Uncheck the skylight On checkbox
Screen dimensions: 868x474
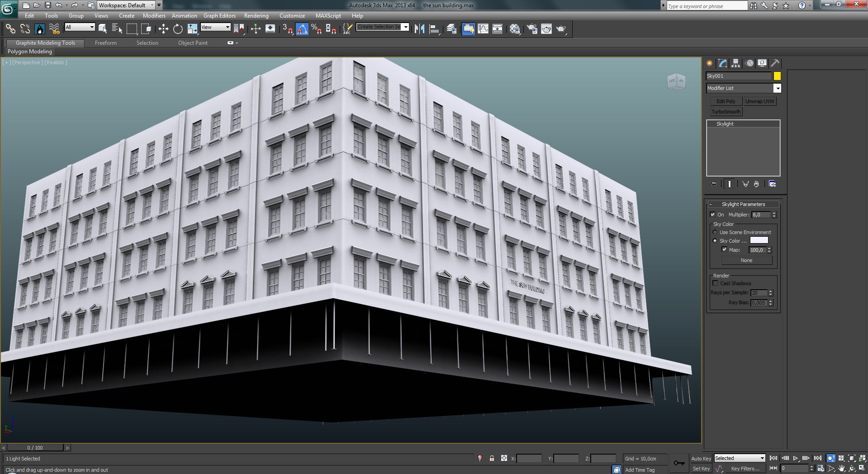713,215
